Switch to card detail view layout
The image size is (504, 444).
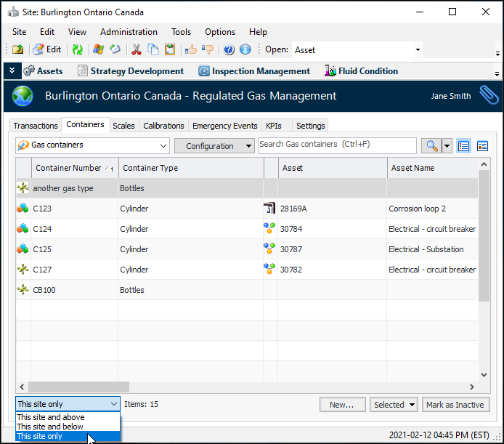point(482,146)
